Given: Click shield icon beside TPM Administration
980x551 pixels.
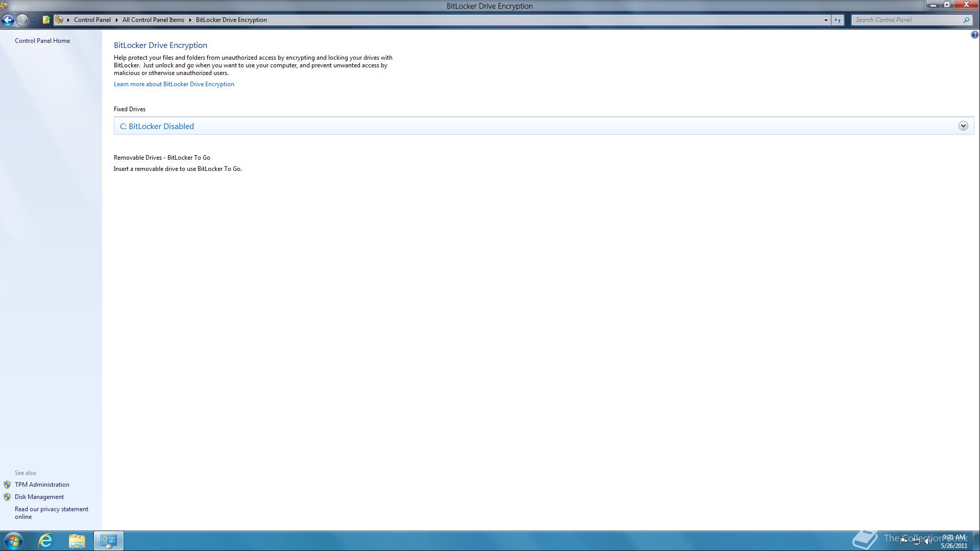Looking at the screenshot, I should pos(7,485).
